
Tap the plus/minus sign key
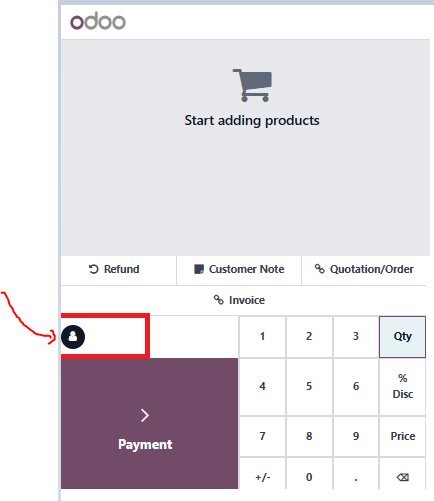point(263,477)
